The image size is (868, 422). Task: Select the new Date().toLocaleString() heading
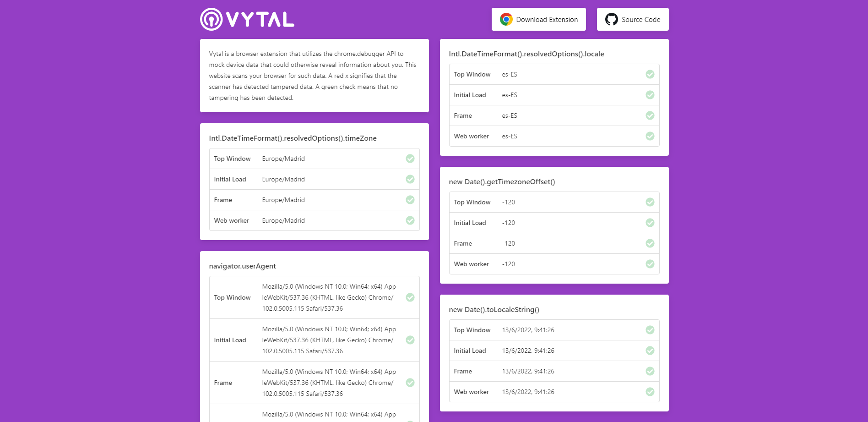click(494, 310)
